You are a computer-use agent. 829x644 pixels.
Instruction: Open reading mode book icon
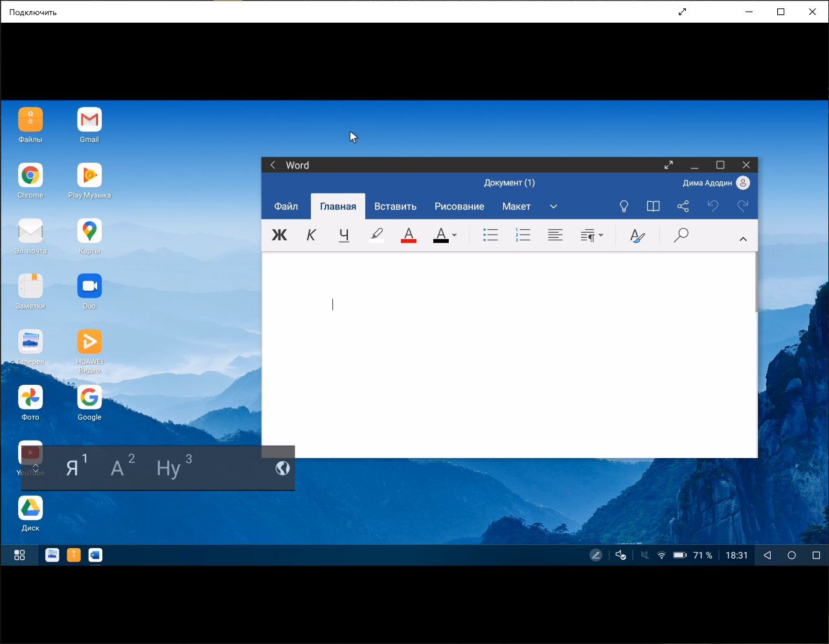653,206
